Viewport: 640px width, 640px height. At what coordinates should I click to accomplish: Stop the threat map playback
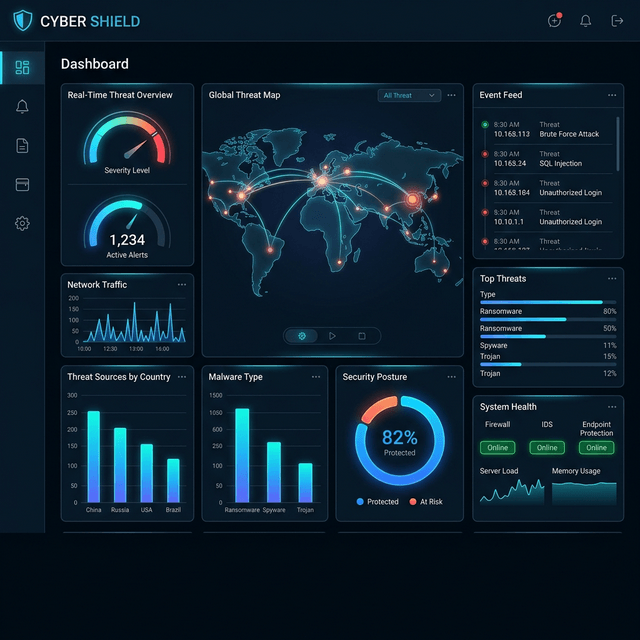click(x=362, y=336)
